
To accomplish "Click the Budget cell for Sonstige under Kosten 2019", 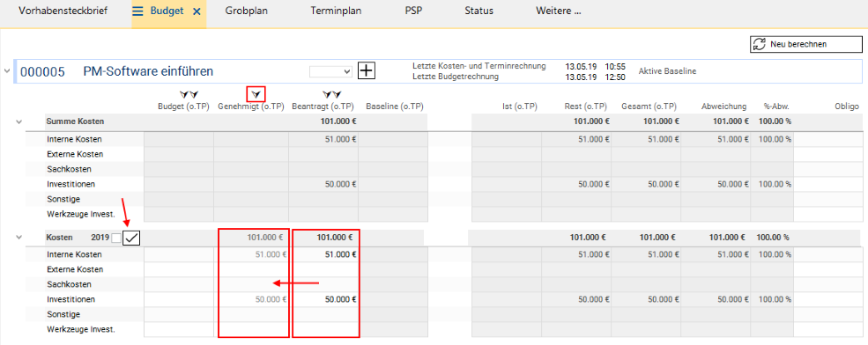I will pyautogui.click(x=179, y=314).
